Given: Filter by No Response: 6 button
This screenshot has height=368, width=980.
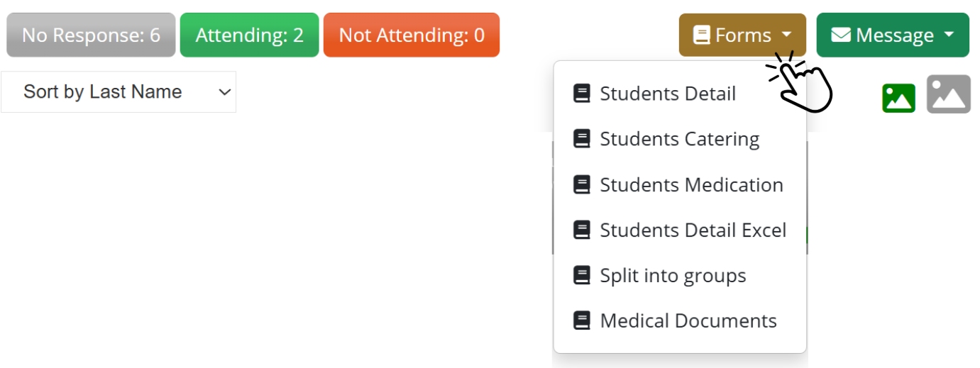Looking at the screenshot, I should pos(91,35).
